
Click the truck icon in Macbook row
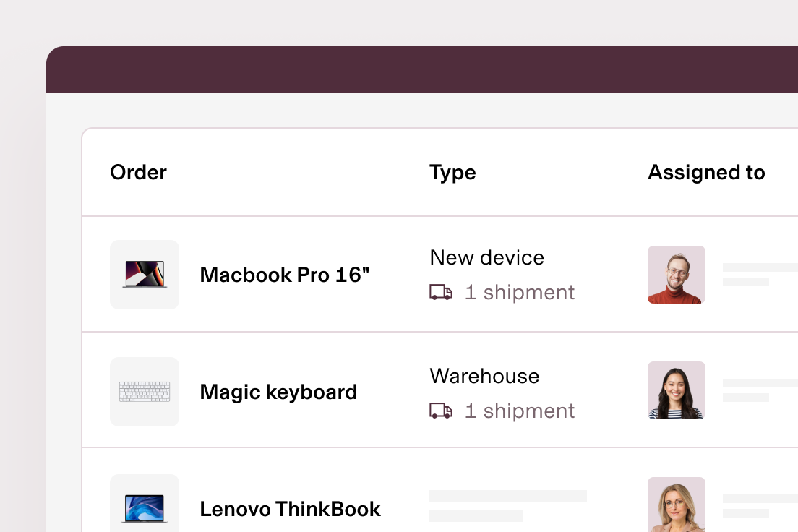(441, 292)
